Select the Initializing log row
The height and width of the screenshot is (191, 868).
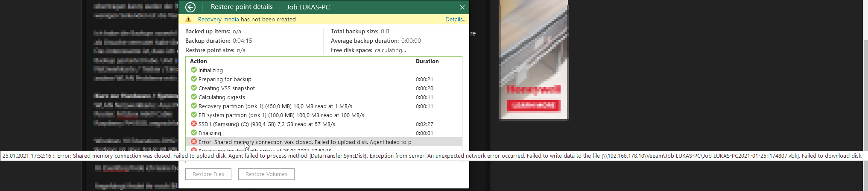coord(324,70)
